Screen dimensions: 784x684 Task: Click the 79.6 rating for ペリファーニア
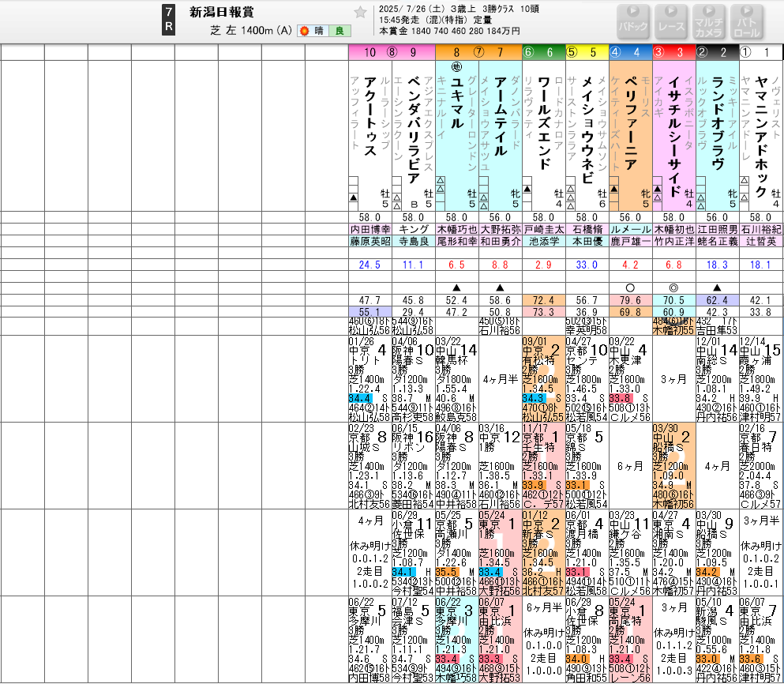pyautogui.click(x=630, y=300)
